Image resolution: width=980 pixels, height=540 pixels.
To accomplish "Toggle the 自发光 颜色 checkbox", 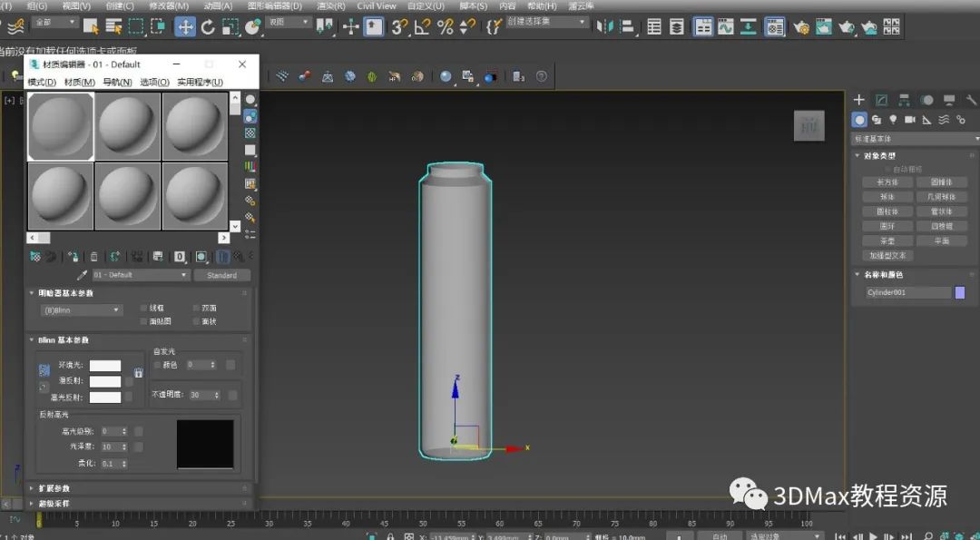I will [157, 365].
